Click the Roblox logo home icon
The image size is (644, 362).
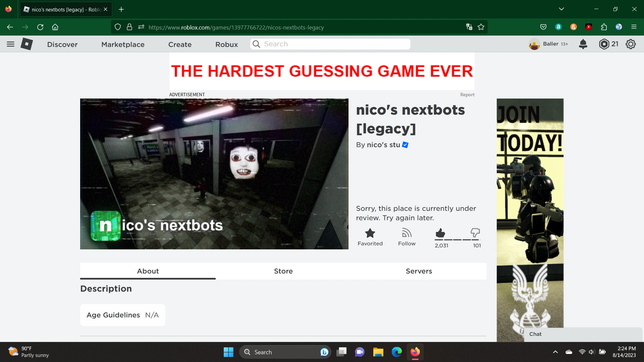coord(26,44)
